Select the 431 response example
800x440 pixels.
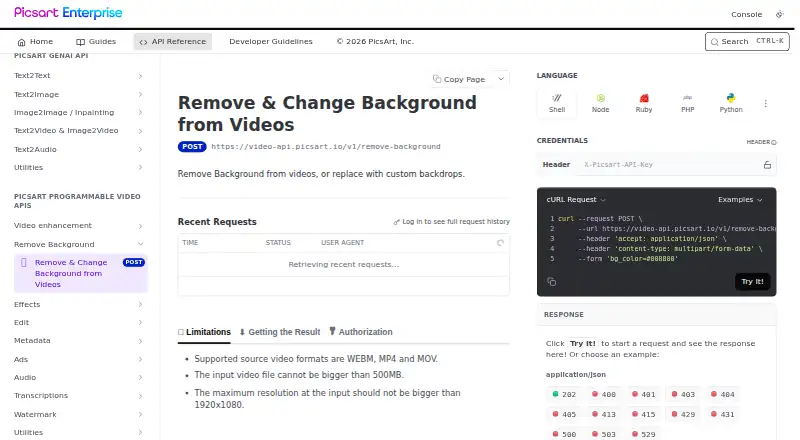point(722,414)
